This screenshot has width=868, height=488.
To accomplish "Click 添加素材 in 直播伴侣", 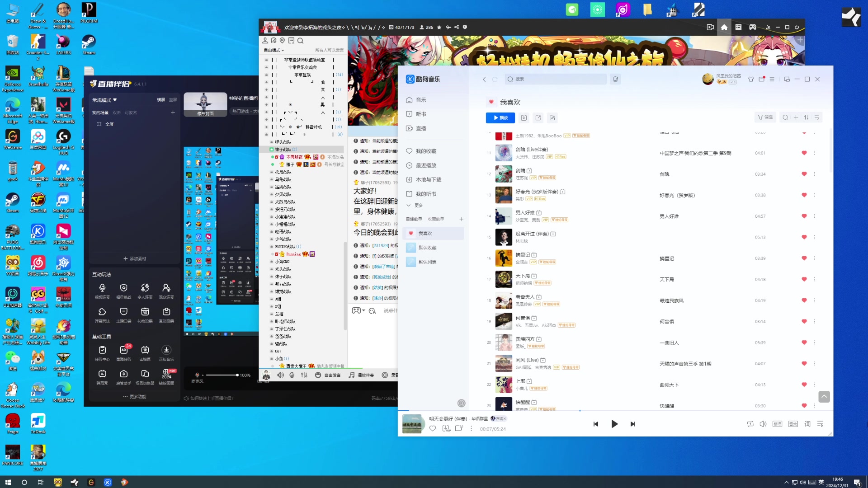I will pos(135,259).
